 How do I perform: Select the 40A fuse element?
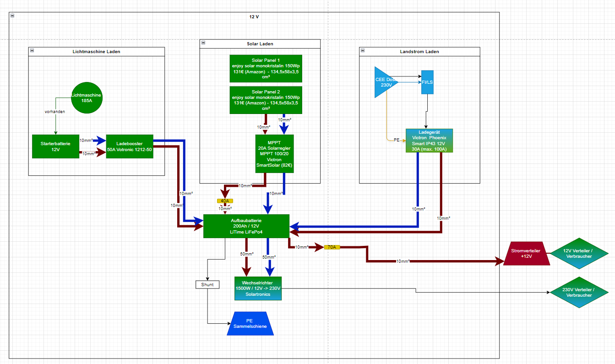[x=225, y=201]
